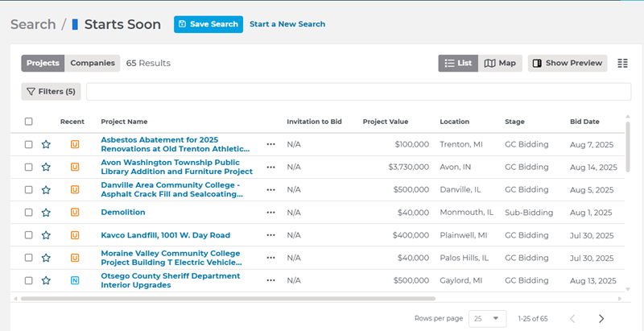Check the Demolition row checkbox

point(28,213)
